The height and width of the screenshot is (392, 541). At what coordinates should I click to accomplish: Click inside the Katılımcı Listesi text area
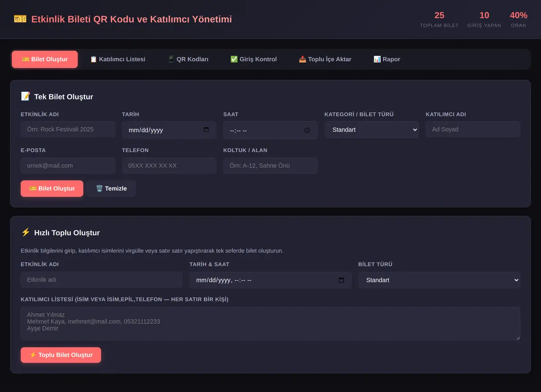coord(270,324)
